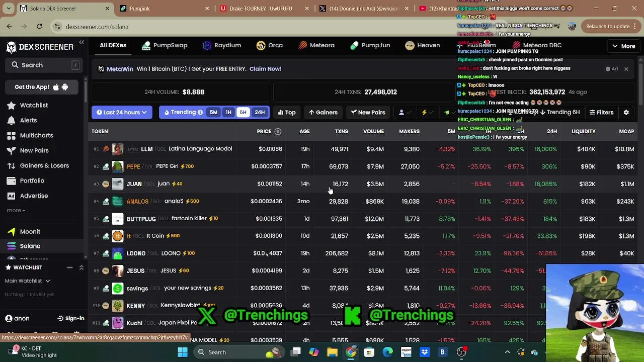
Task: Switch to Heaven DEX tab
Action: pos(423,46)
